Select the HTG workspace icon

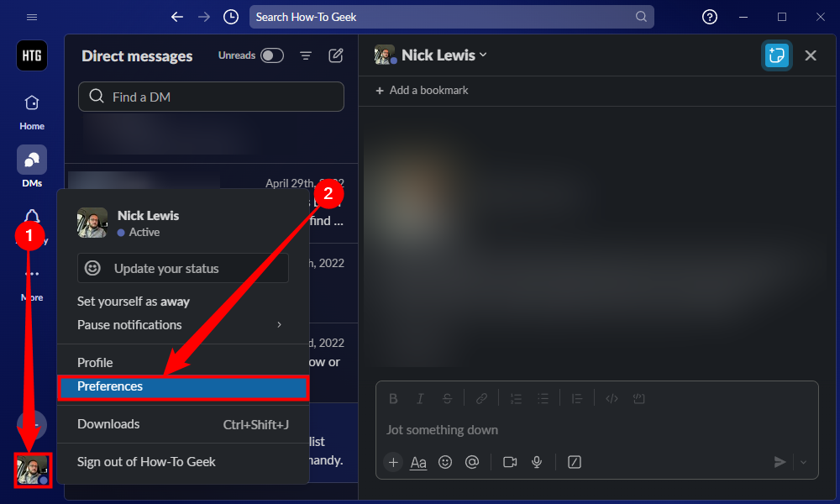(32, 55)
